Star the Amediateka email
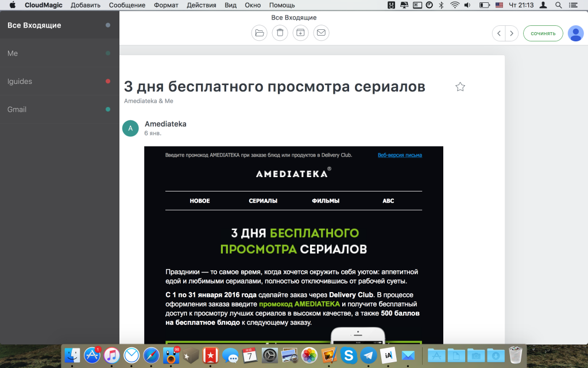588x368 pixels. click(460, 87)
